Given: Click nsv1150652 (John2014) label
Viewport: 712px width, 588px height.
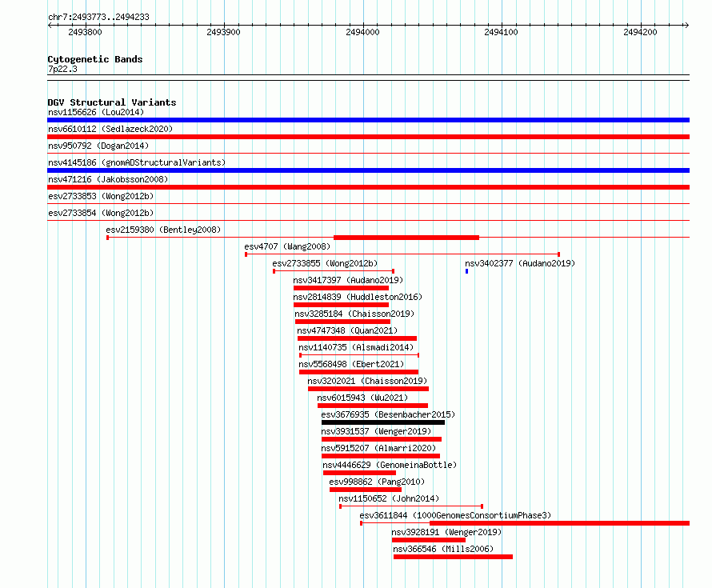Looking at the screenshot, I should click(389, 498).
